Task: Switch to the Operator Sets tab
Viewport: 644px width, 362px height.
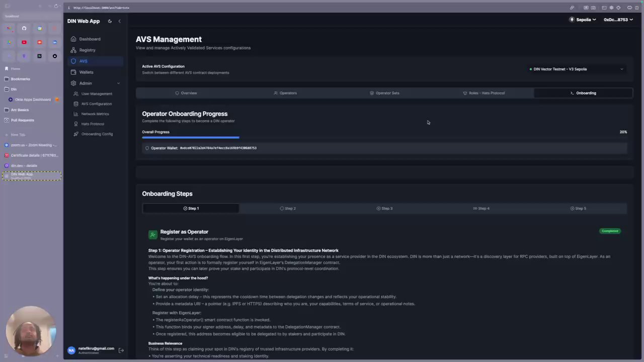Action: point(384,93)
